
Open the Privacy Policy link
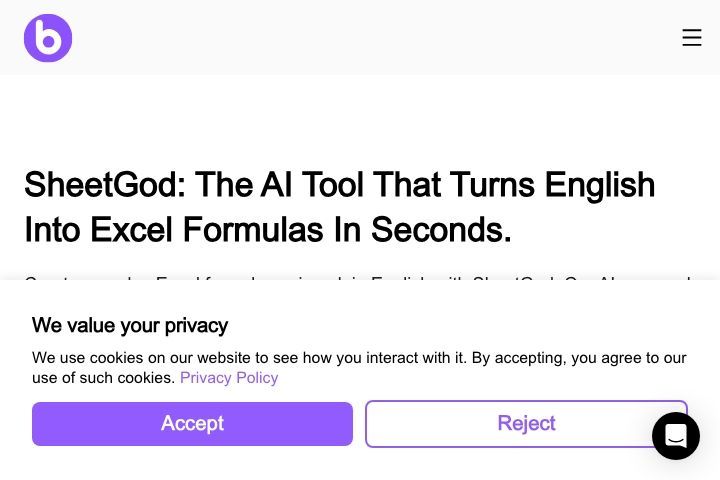(229, 378)
